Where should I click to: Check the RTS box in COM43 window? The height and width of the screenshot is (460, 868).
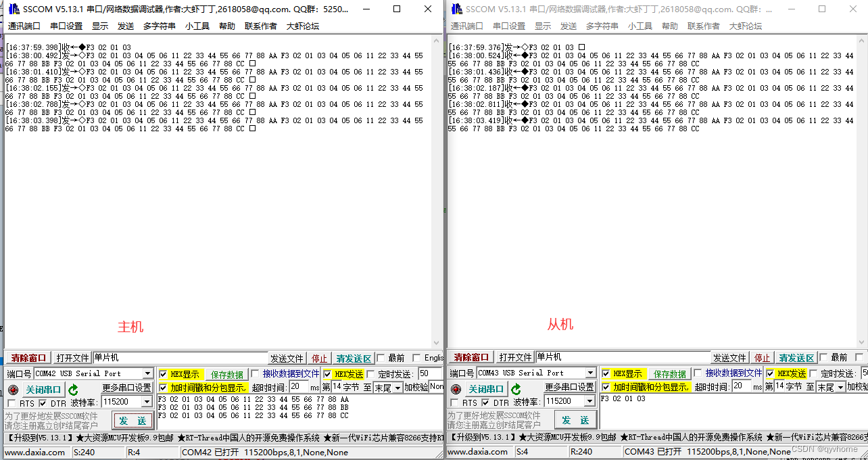click(x=454, y=403)
